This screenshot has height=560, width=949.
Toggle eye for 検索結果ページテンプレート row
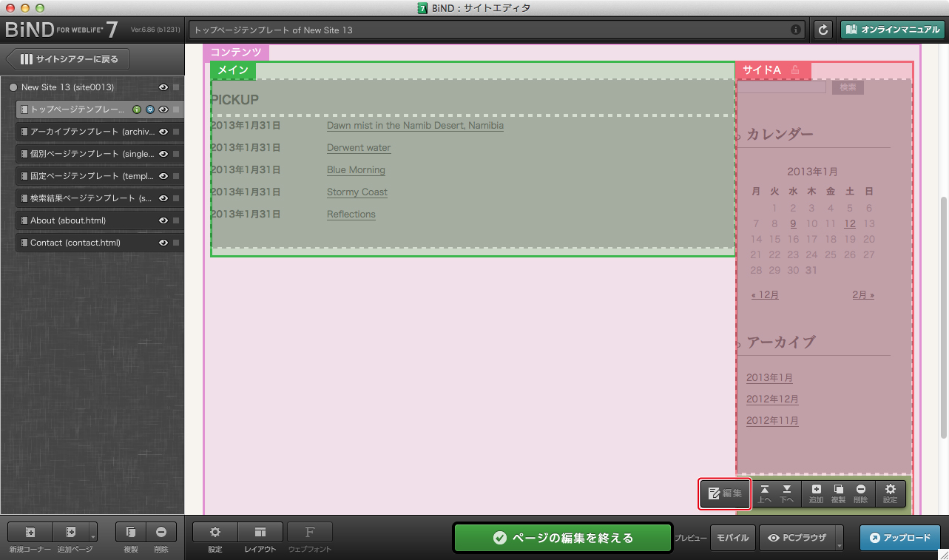[163, 198]
